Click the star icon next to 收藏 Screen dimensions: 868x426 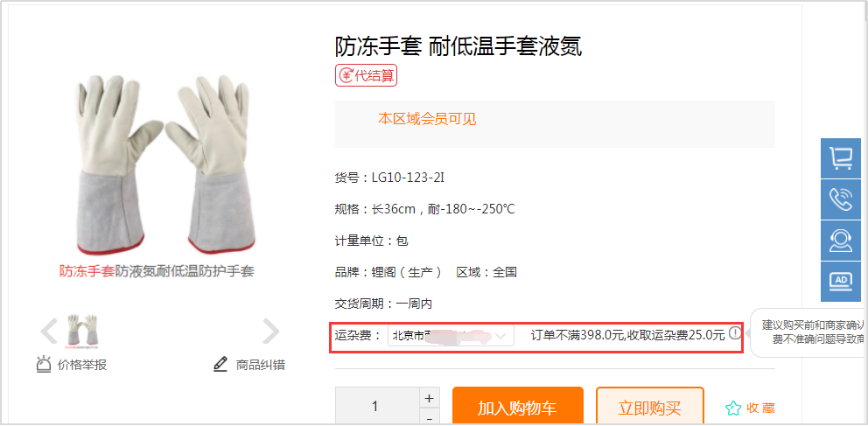point(733,409)
